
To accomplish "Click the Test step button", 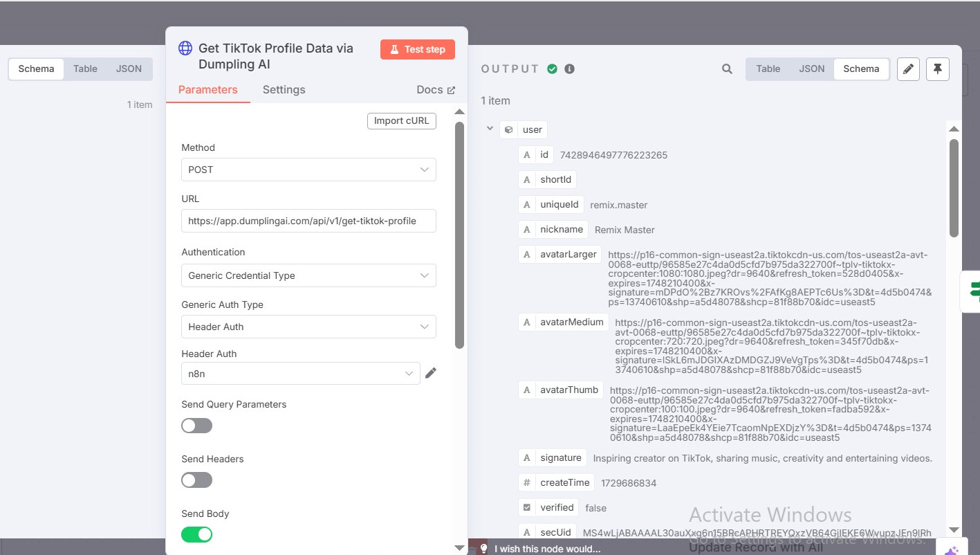I will pos(417,49).
